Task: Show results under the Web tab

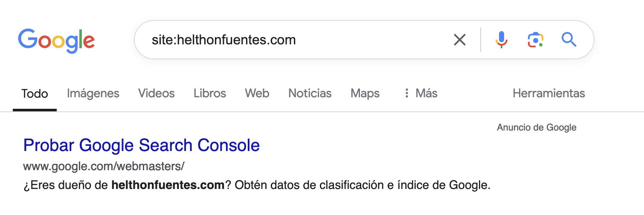Action: pos(257,93)
